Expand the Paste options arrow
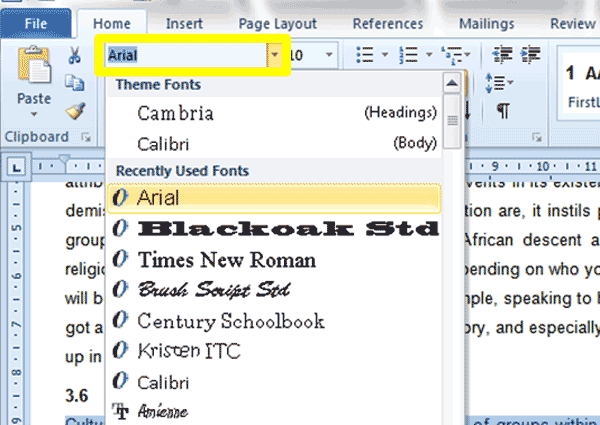 (34, 115)
